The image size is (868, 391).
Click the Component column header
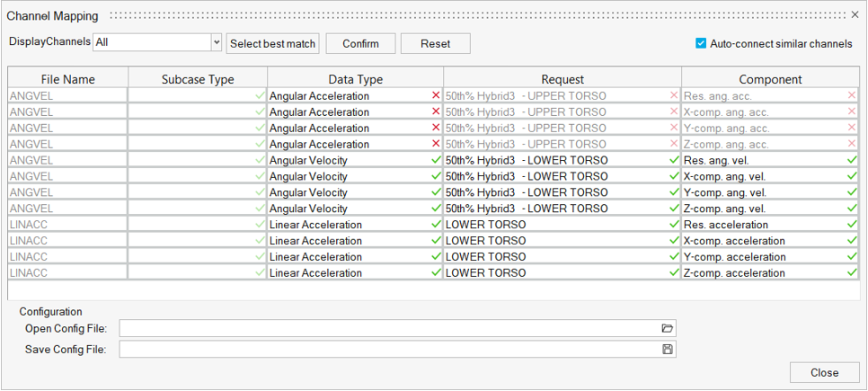770,79
